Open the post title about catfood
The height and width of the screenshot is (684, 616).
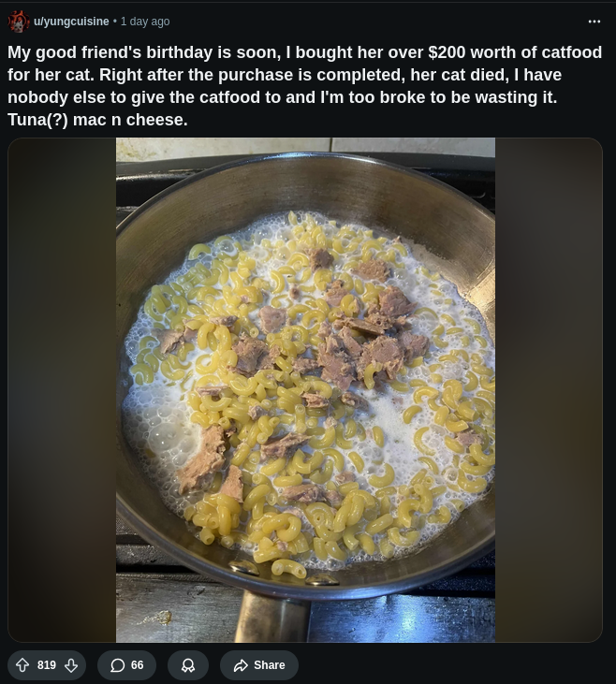tap(305, 85)
